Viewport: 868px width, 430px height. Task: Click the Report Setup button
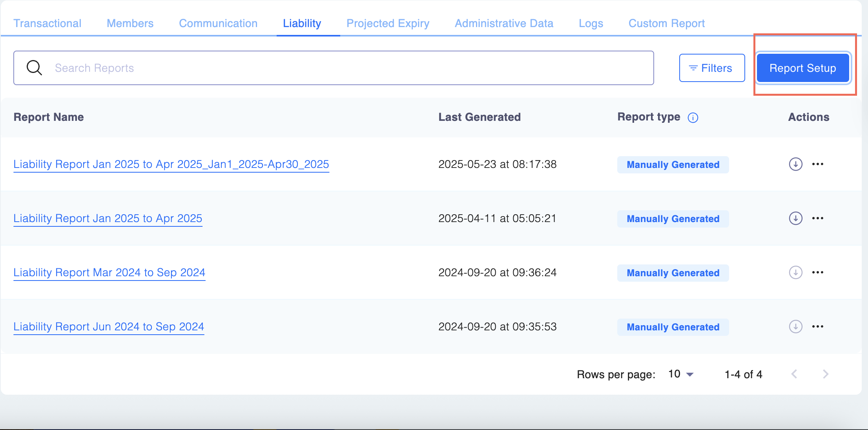click(802, 68)
